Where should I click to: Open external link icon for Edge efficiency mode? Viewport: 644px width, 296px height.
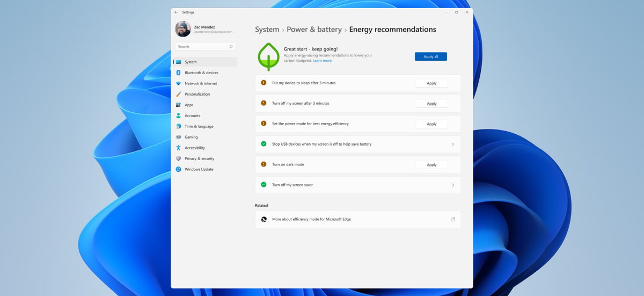[x=452, y=219]
